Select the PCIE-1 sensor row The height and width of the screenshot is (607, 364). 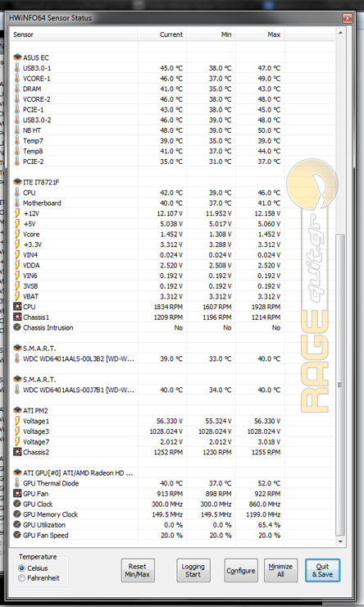pos(148,110)
